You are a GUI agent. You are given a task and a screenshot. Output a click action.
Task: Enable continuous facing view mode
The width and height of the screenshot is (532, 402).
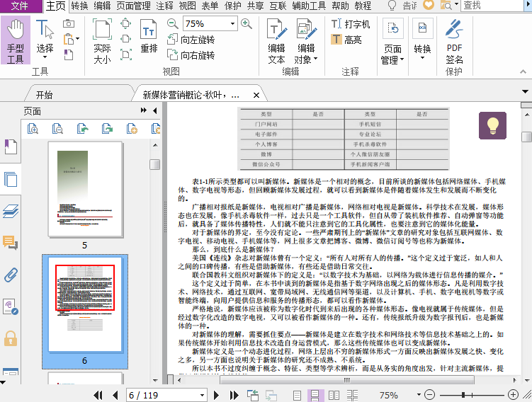click(x=353, y=395)
